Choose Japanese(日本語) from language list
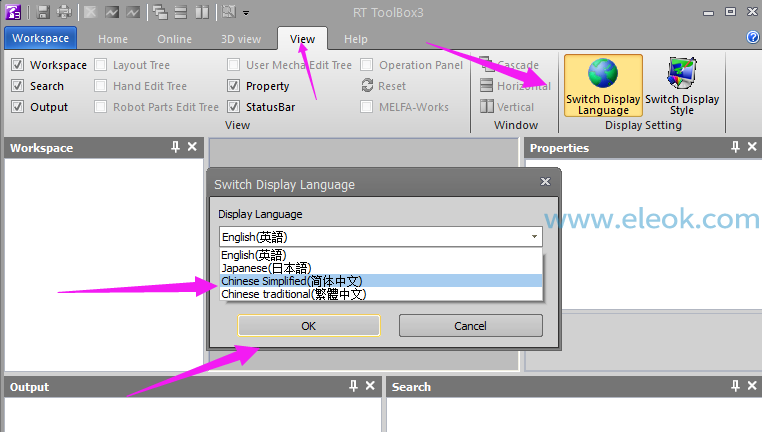Image resolution: width=762 pixels, height=432 pixels. 381,268
